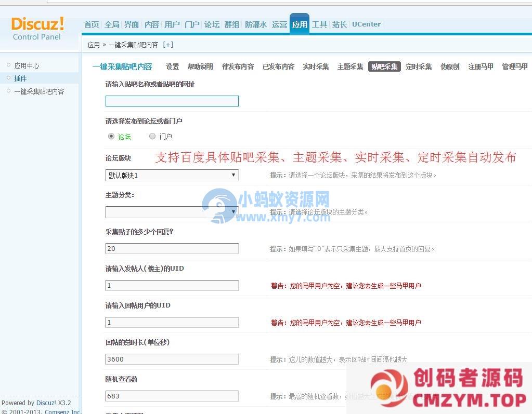Open the 论坛版块 dropdown showing 默认版块1

click(172, 176)
